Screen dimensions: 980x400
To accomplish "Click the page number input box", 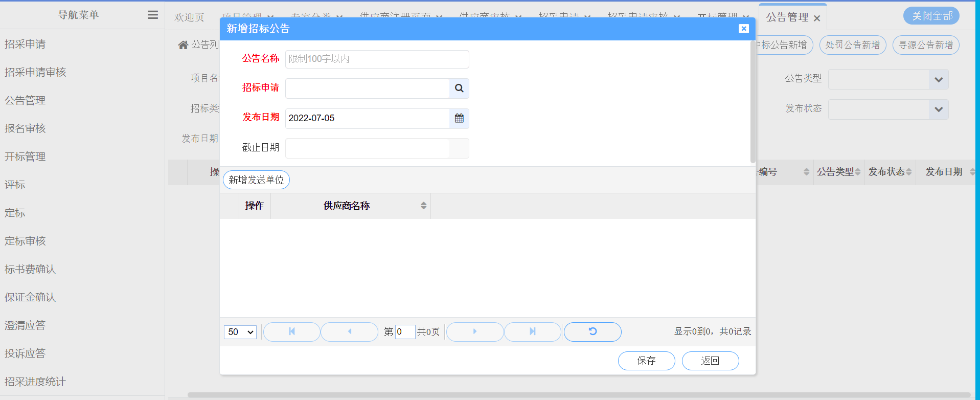I will 405,331.
